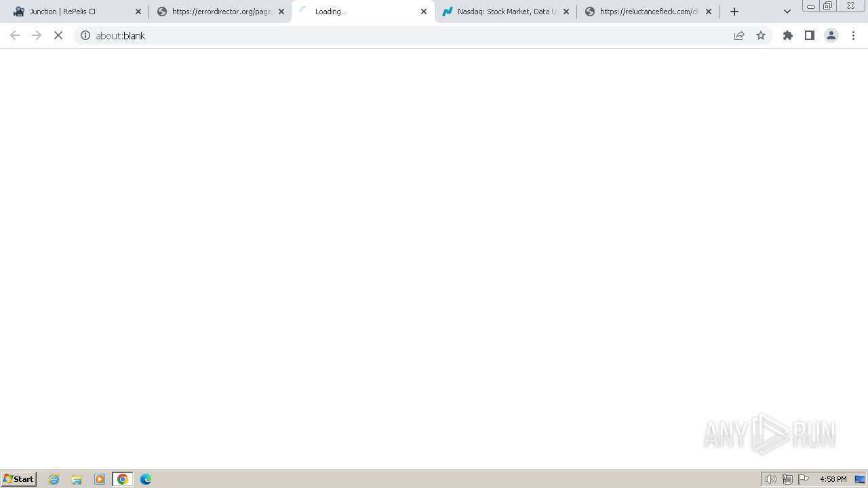This screenshot has height=488, width=868.
Task: Click the Nasdaq tab favicon
Action: point(447,12)
